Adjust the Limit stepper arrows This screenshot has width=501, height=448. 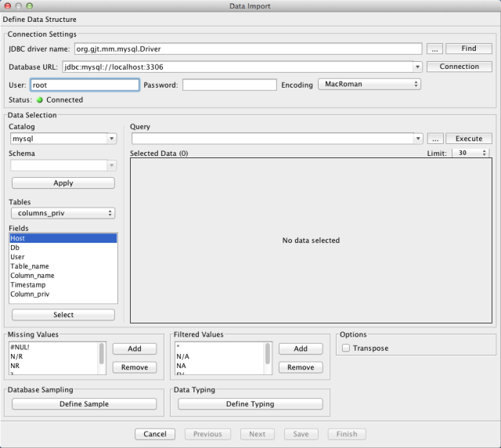coord(485,153)
